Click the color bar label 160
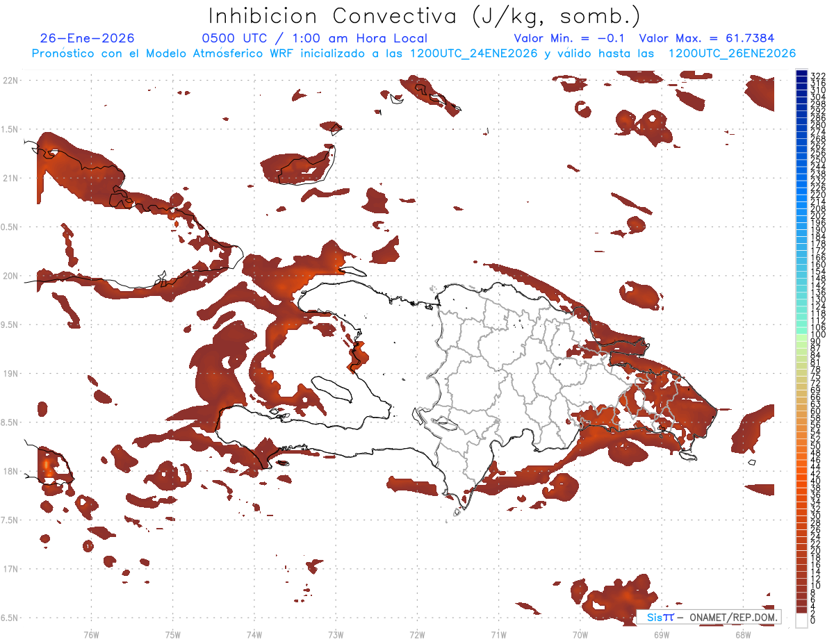 coord(817,265)
